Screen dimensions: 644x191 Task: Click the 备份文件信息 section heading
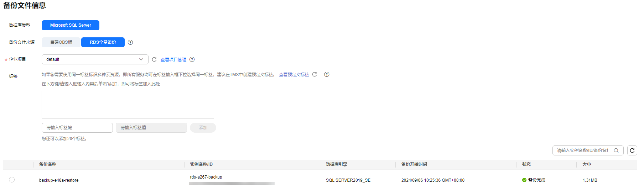(x=25, y=5)
